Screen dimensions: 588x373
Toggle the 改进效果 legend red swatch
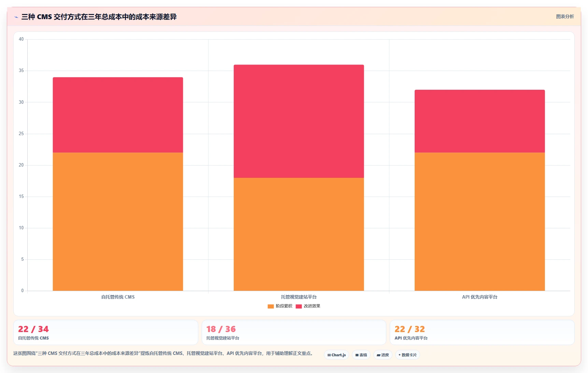(299, 306)
